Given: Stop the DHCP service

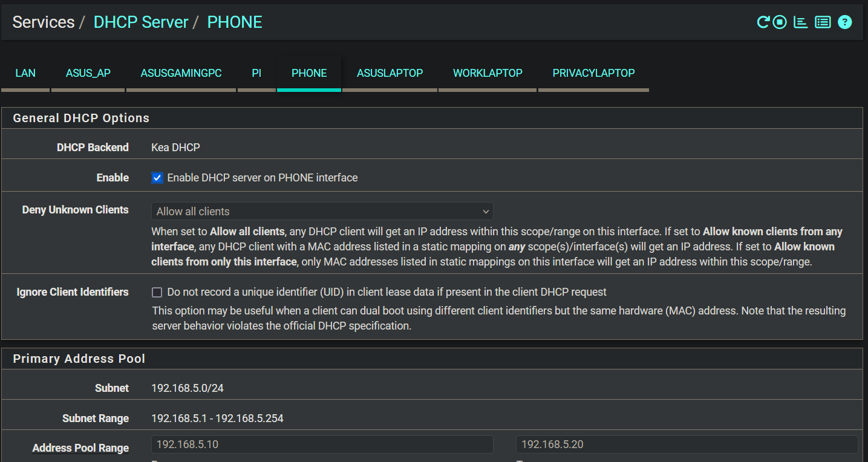Looking at the screenshot, I should 780,22.
